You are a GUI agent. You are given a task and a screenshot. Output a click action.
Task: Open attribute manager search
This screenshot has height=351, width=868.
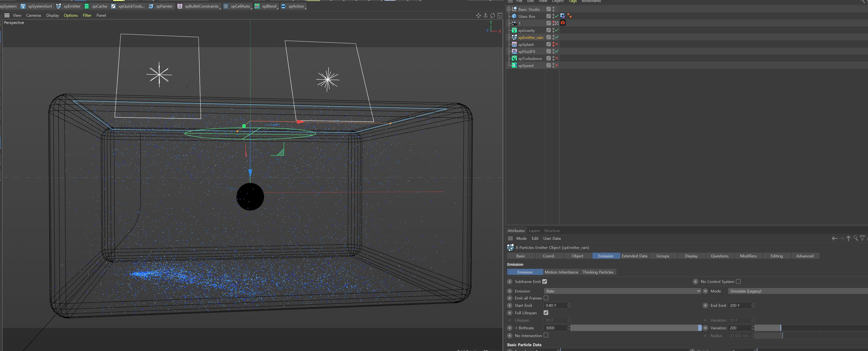(856, 239)
